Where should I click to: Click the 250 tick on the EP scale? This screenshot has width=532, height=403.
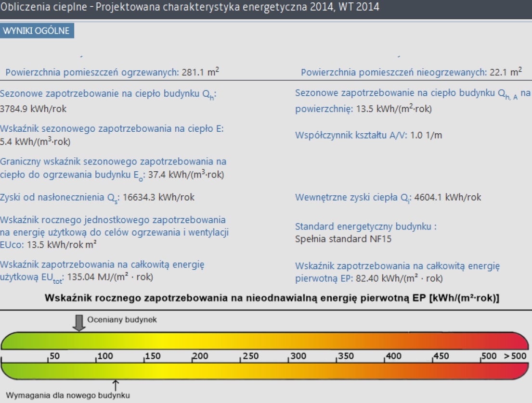250,356
